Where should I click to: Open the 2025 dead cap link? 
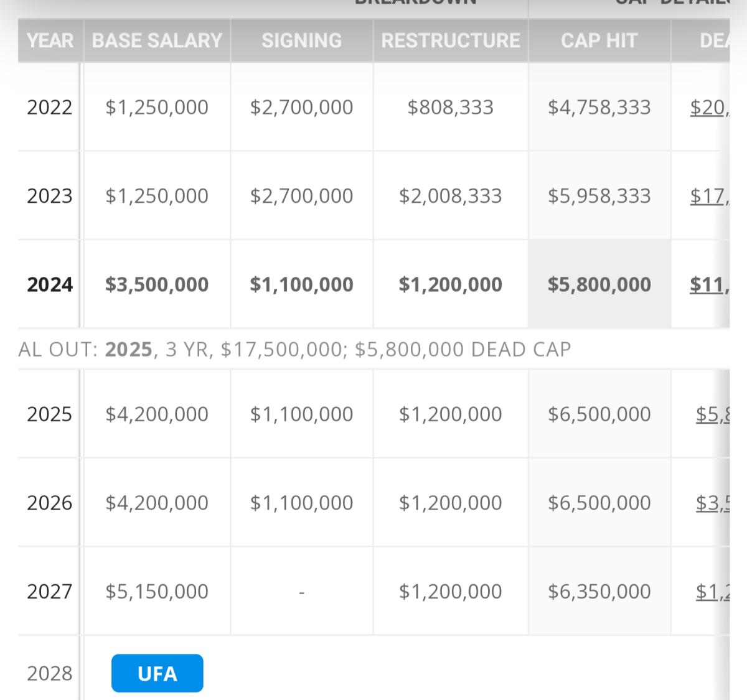pos(712,414)
